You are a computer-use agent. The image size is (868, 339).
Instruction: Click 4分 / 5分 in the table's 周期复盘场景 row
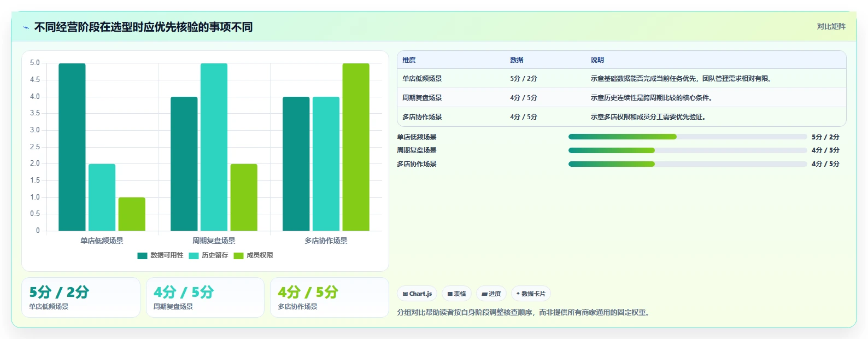click(524, 98)
